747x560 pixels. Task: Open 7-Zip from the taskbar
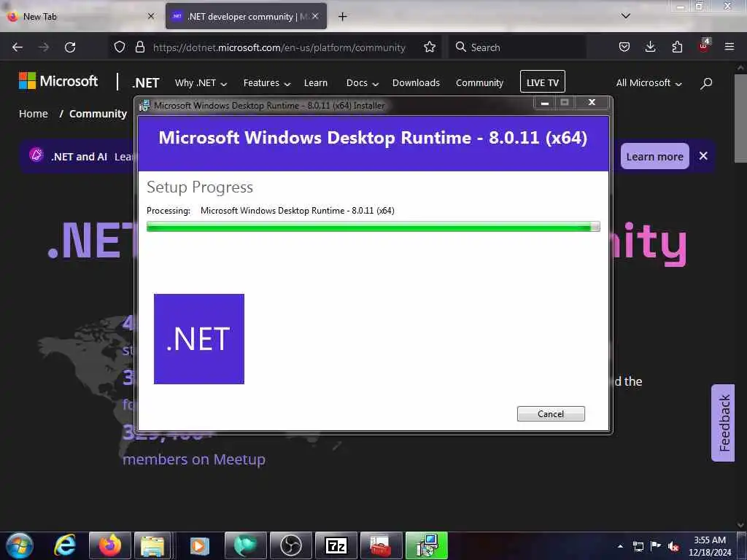(336, 545)
